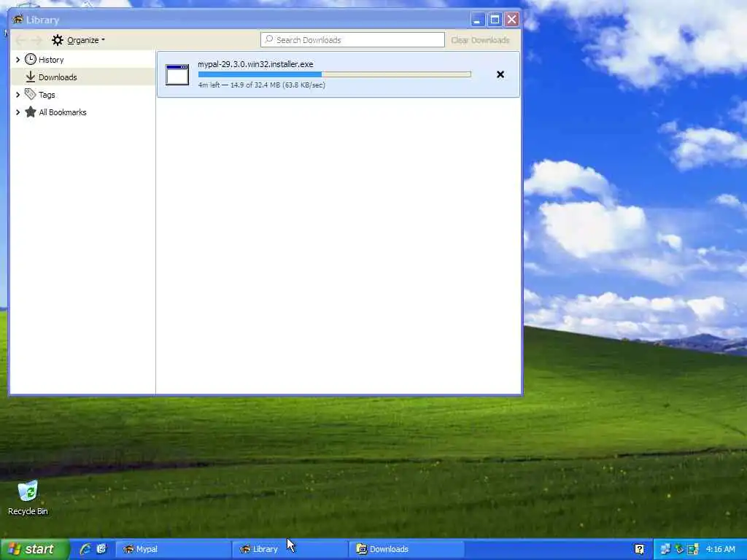747x560 pixels.
Task: Click the security shield tray icon
Action: (679, 549)
